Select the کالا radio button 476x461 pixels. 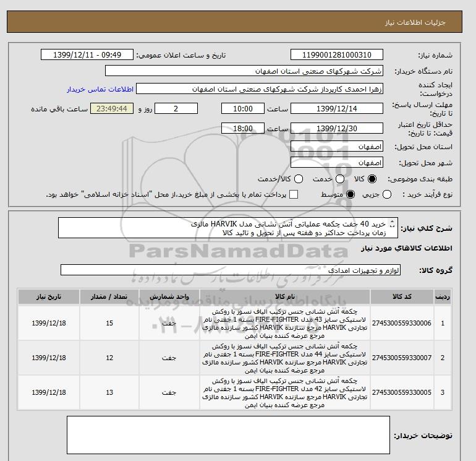coord(372,179)
